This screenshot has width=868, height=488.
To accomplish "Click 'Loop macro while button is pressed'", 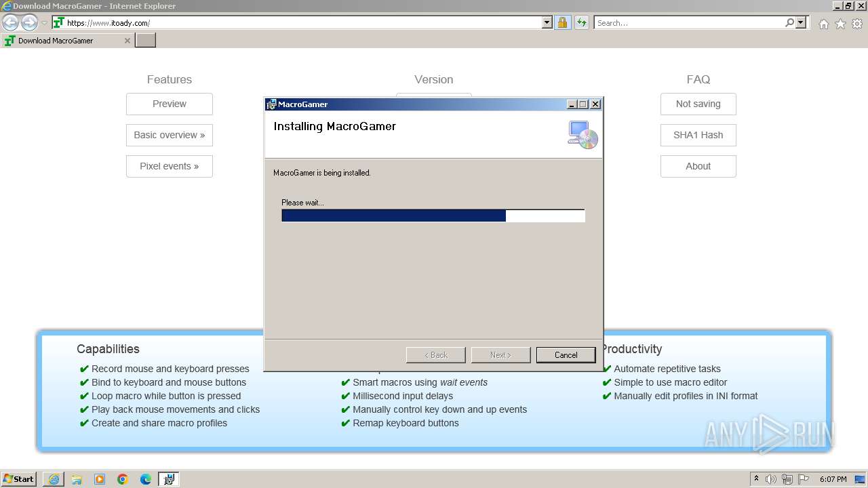I will click(166, 396).
